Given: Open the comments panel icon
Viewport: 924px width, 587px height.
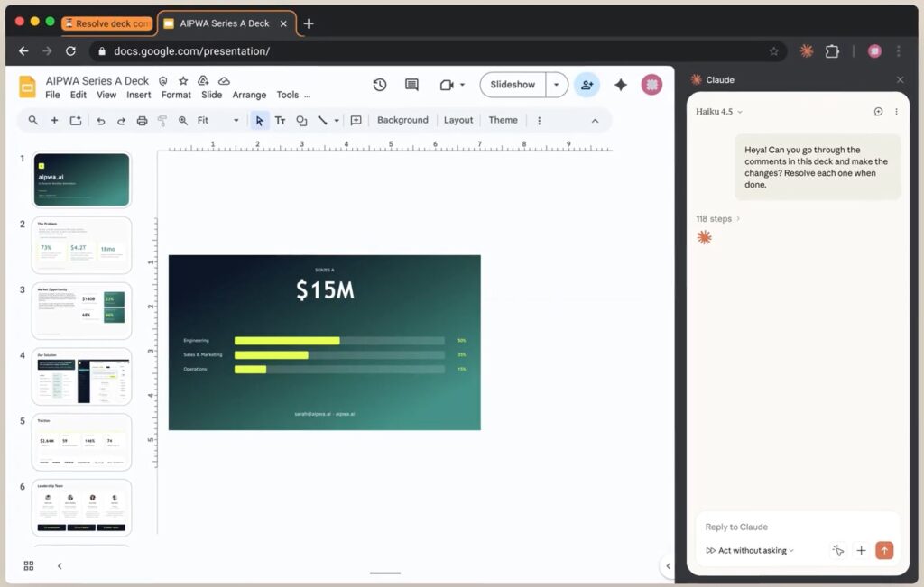Looking at the screenshot, I should pos(411,85).
